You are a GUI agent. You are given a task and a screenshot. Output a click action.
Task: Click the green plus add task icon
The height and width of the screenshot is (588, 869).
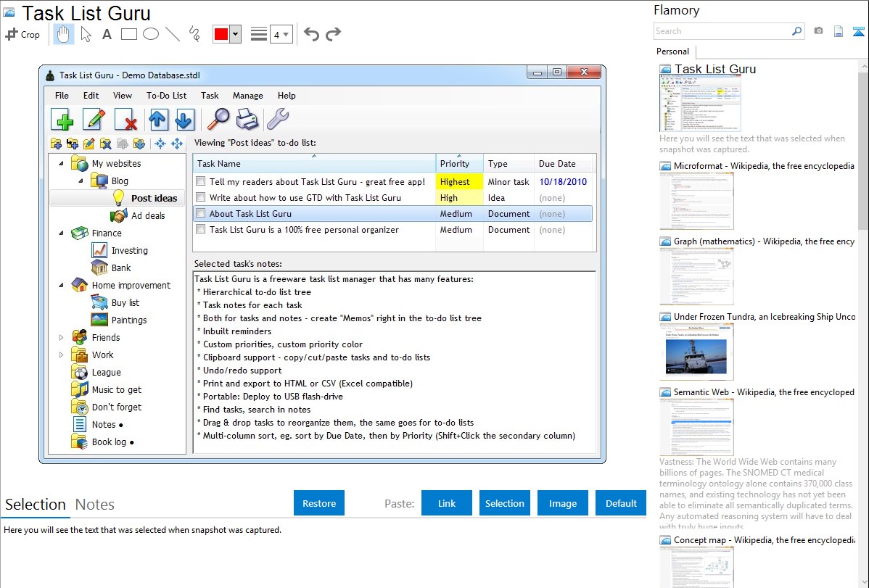point(62,119)
